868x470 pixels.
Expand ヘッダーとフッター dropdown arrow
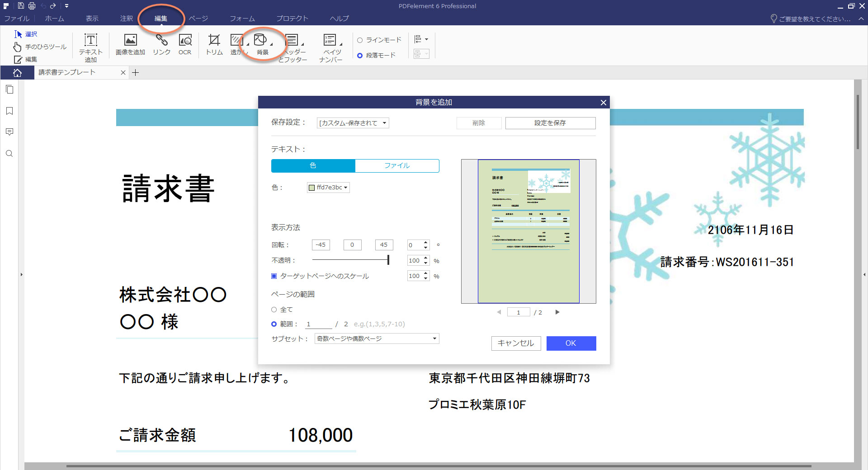(x=302, y=44)
